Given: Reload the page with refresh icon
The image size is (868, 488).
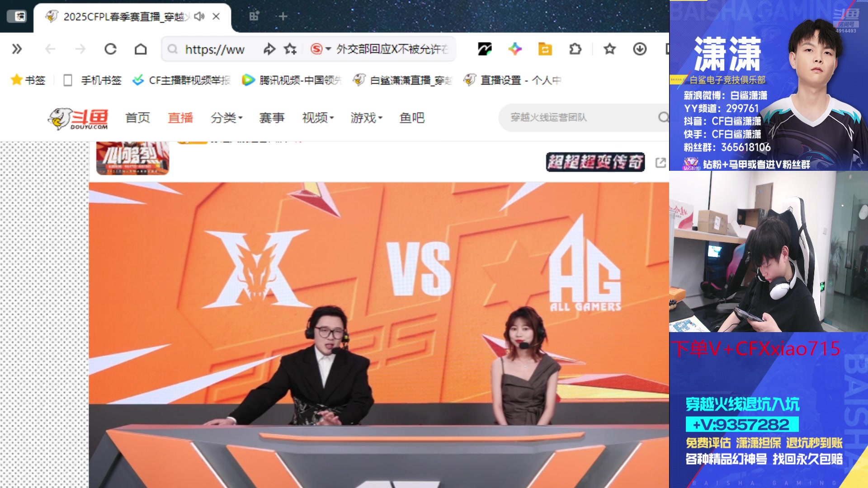Looking at the screenshot, I should pyautogui.click(x=110, y=49).
